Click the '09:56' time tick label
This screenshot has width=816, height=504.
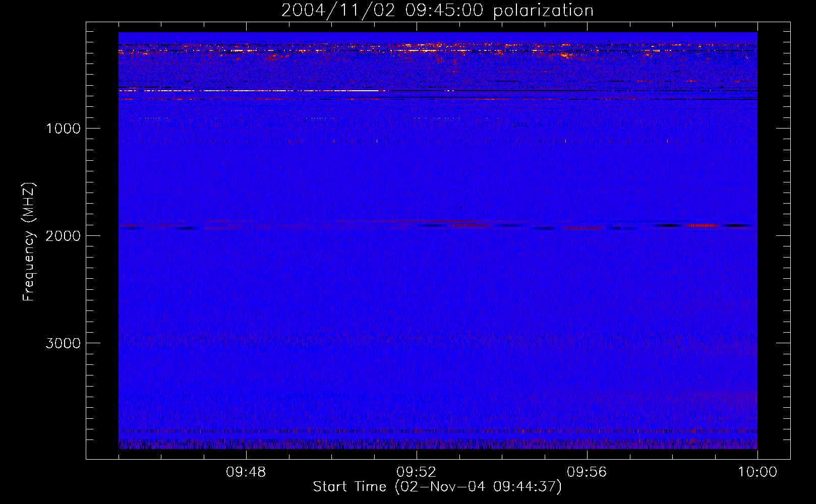point(587,472)
